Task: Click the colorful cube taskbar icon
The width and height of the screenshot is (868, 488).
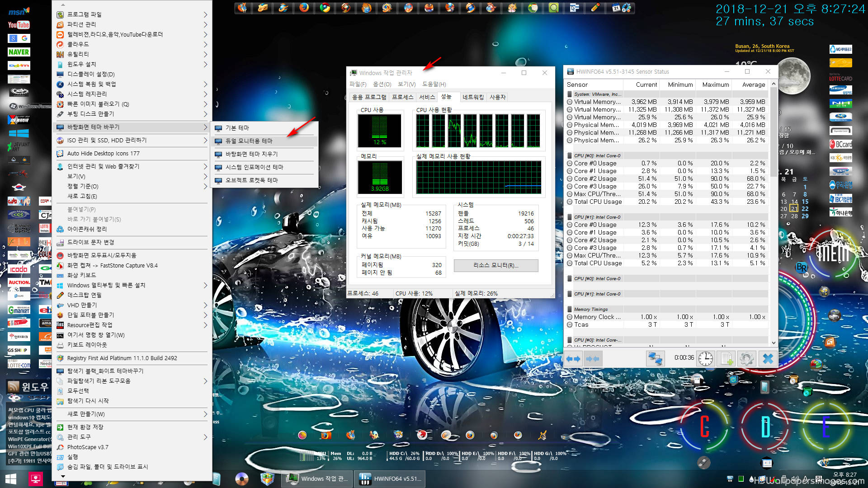Action: pyautogui.click(x=267, y=479)
